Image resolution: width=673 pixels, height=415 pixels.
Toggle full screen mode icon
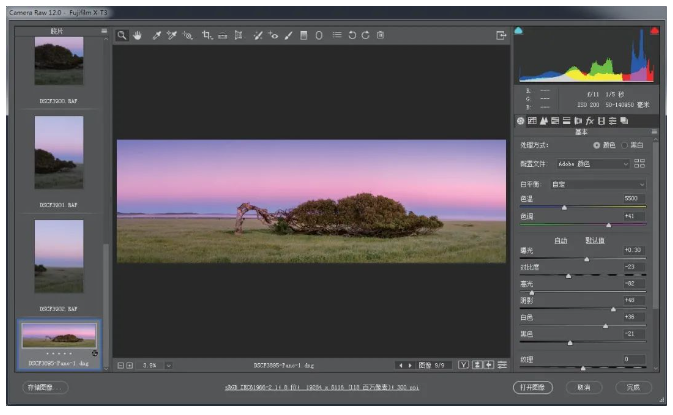point(501,35)
